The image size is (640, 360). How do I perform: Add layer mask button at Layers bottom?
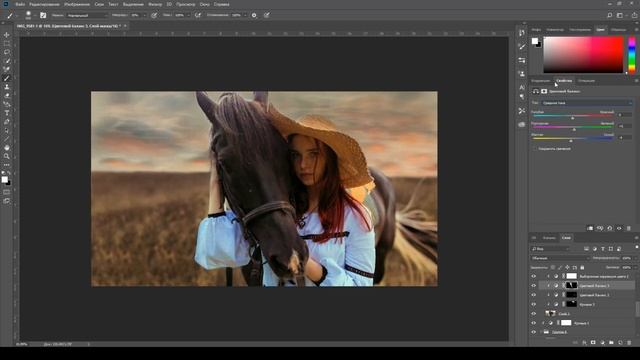coord(593,342)
